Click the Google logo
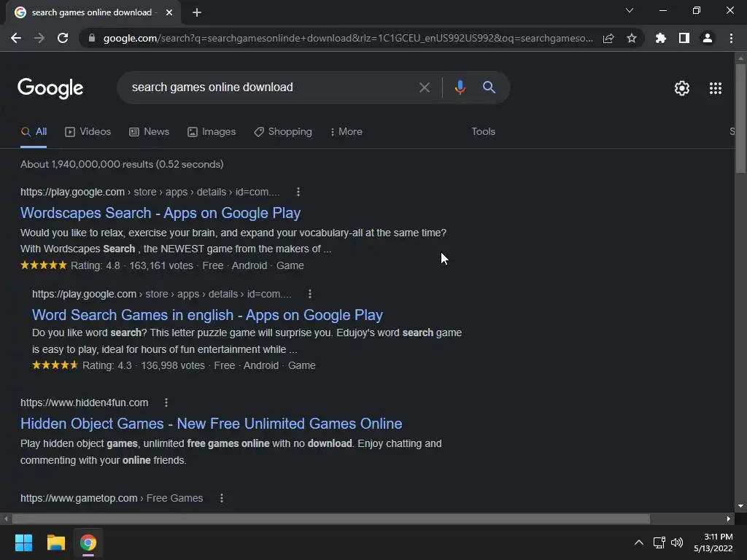The width and height of the screenshot is (747, 560). [50, 88]
